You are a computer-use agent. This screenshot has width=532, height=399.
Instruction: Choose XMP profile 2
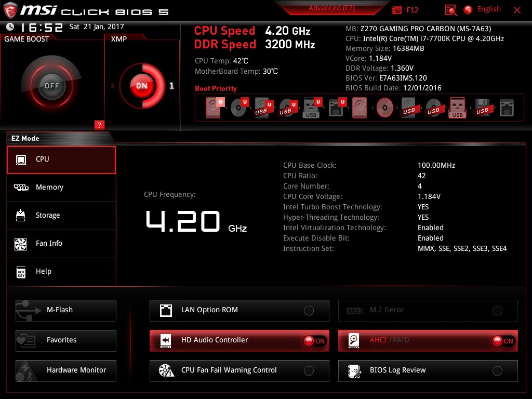(x=113, y=86)
